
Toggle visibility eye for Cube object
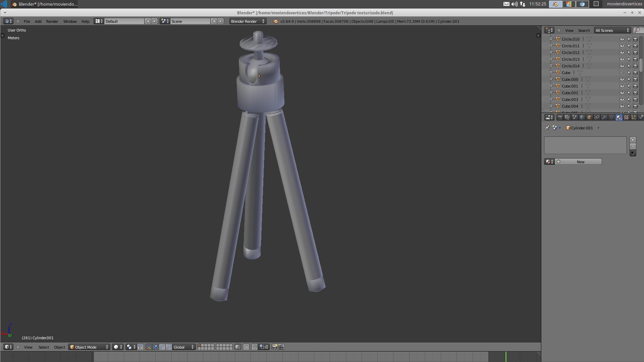622,73
